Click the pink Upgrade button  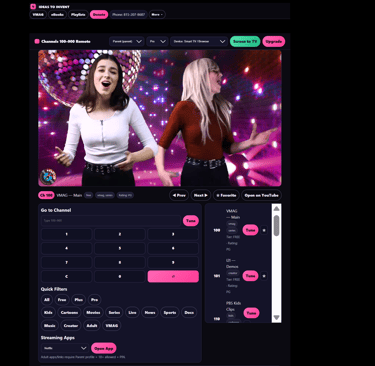(274, 41)
